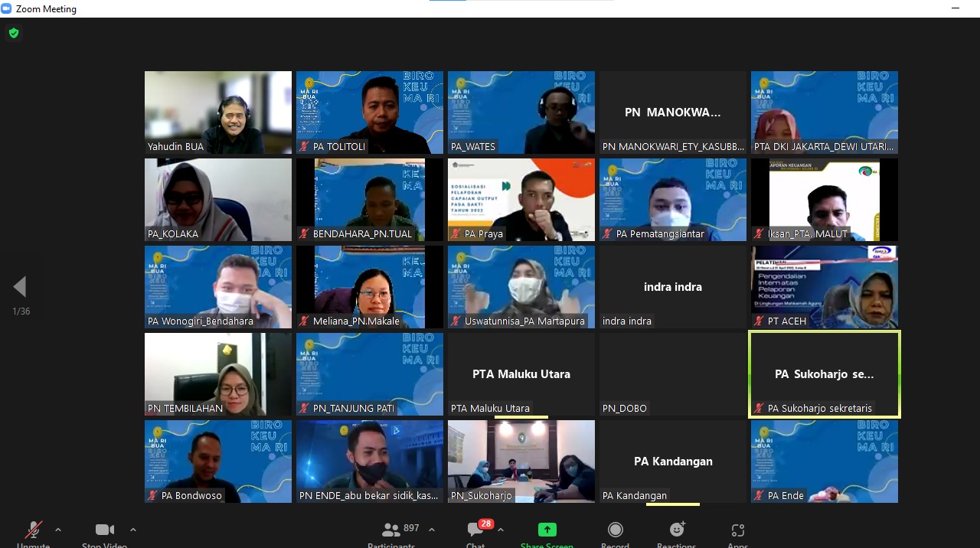This screenshot has height=548, width=980.
Task: Click the Record circle icon
Action: 615,530
